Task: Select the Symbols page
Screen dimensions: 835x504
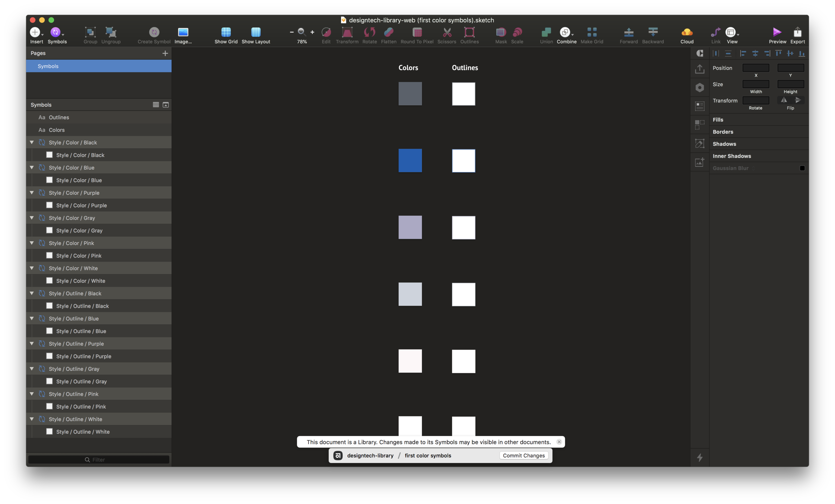Action: 99,66
